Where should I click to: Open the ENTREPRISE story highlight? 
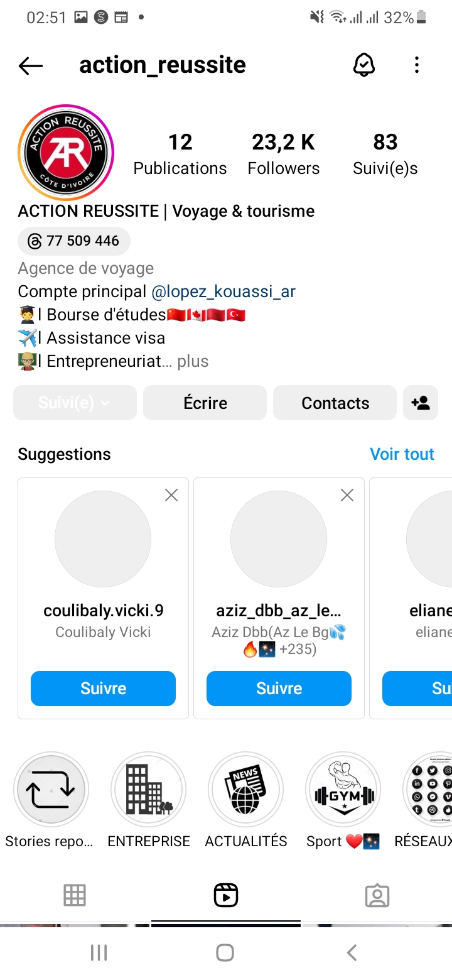click(149, 790)
